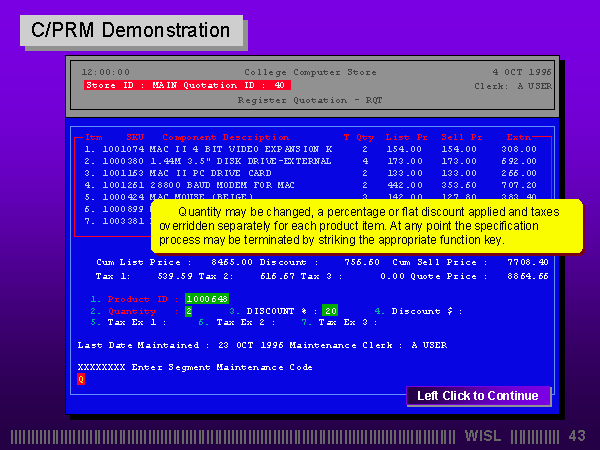Click the 'Tax Ex 2' option label
600x450 pixels.
point(244,322)
